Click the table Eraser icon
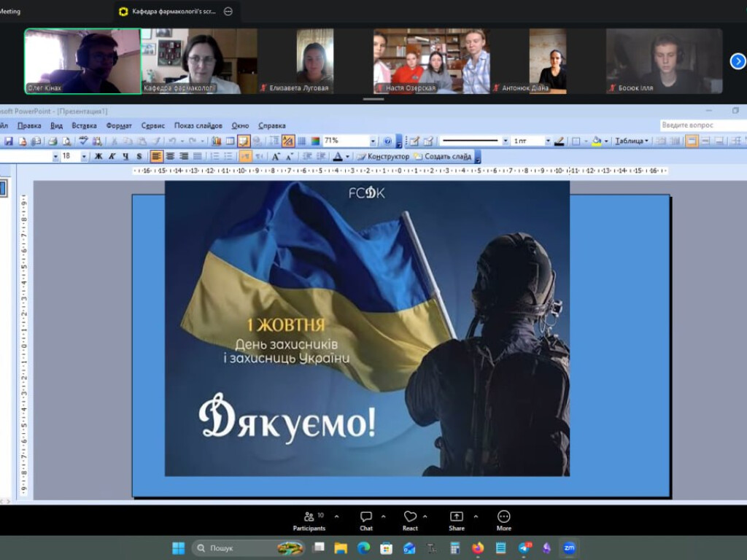This screenshot has width=747, height=560. point(427,141)
